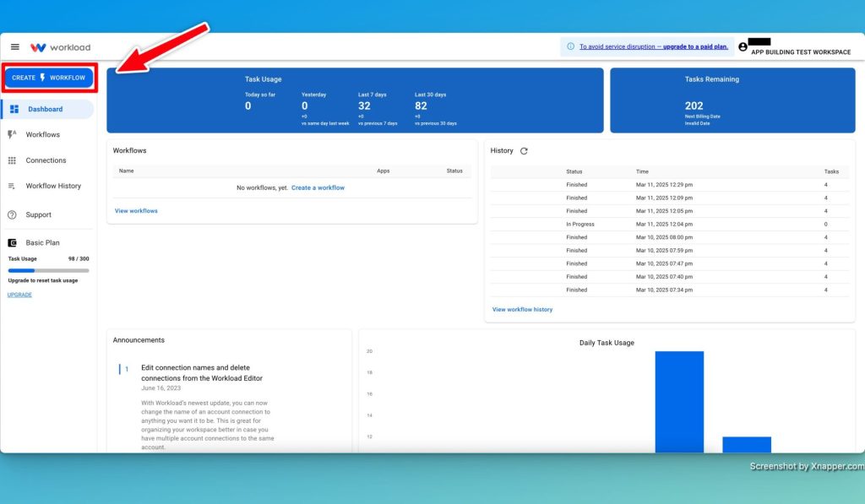Click the Connections grid icon
Viewport: 865px width, 504px height.
point(12,160)
